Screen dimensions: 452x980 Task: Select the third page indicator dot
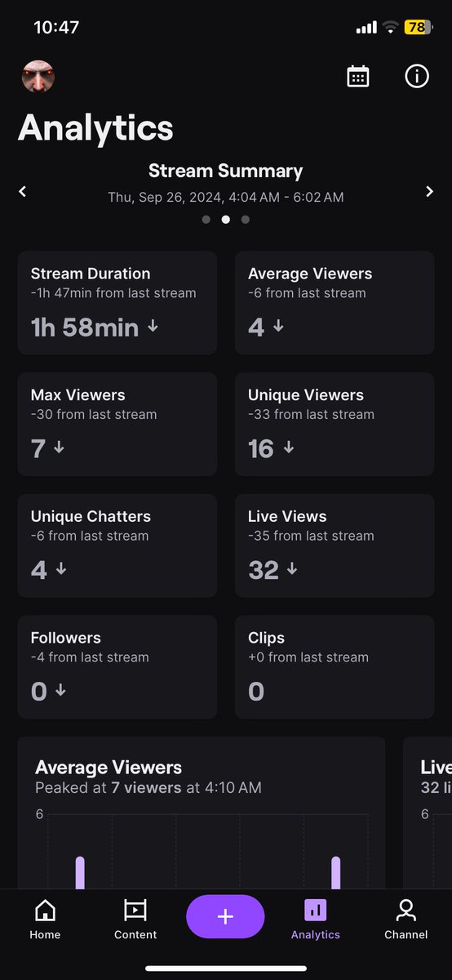point(246,220)
